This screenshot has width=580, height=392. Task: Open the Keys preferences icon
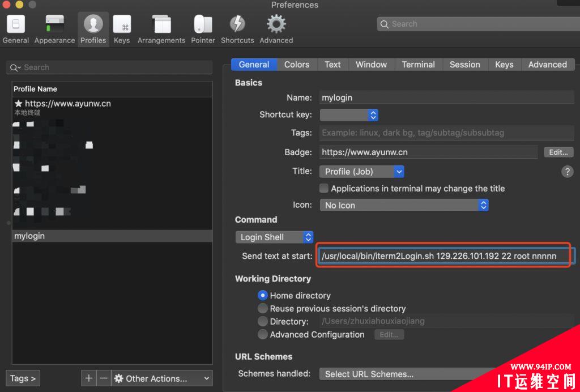click(122, 24)
